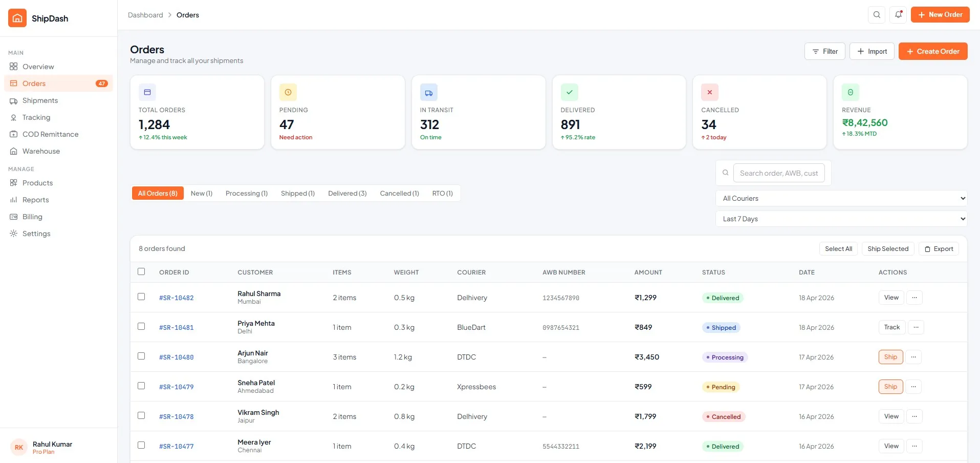
Task: Click the Settings gear sidebar icon
Action: (x=14, y=234)
